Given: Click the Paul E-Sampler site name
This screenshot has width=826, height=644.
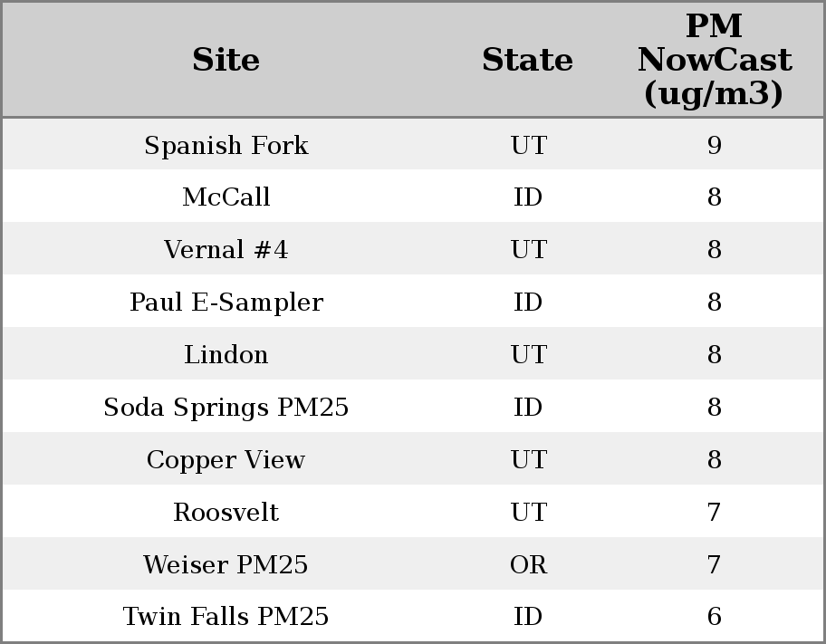Looking at the screenshot, I should pyautogui.click(x=226, y=303).
